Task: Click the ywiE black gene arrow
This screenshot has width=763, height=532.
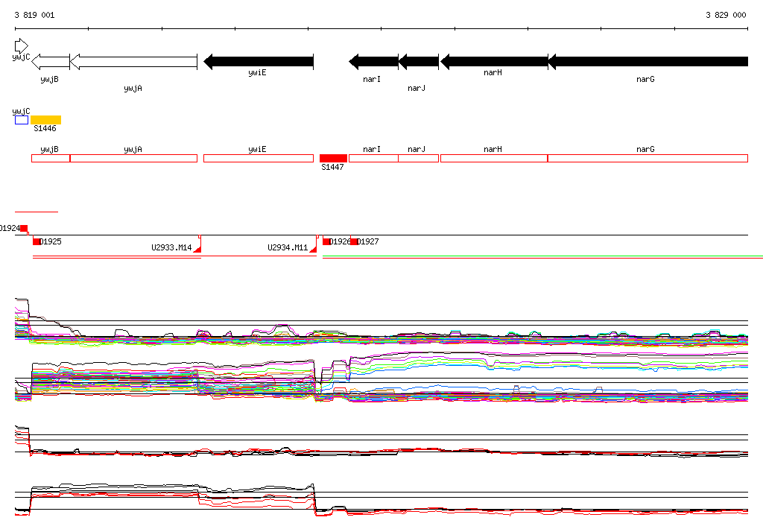Action: tap(259, 61)
